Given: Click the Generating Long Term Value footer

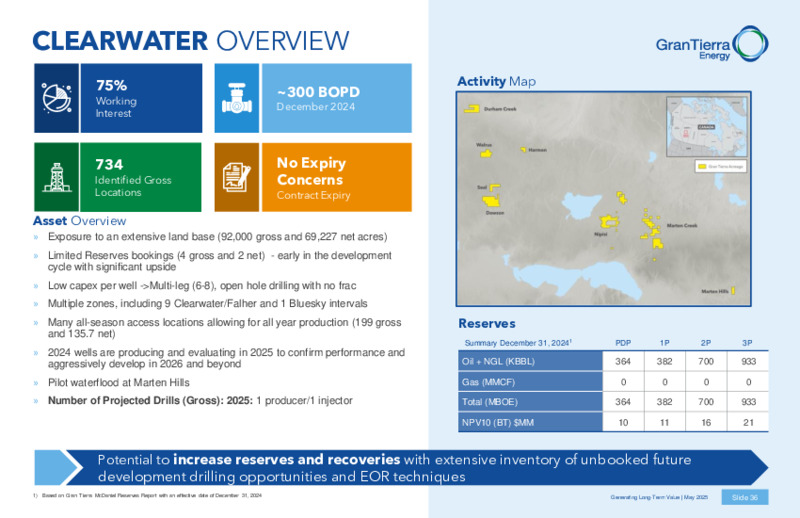Looking at the screenshot, I should 659,497.
